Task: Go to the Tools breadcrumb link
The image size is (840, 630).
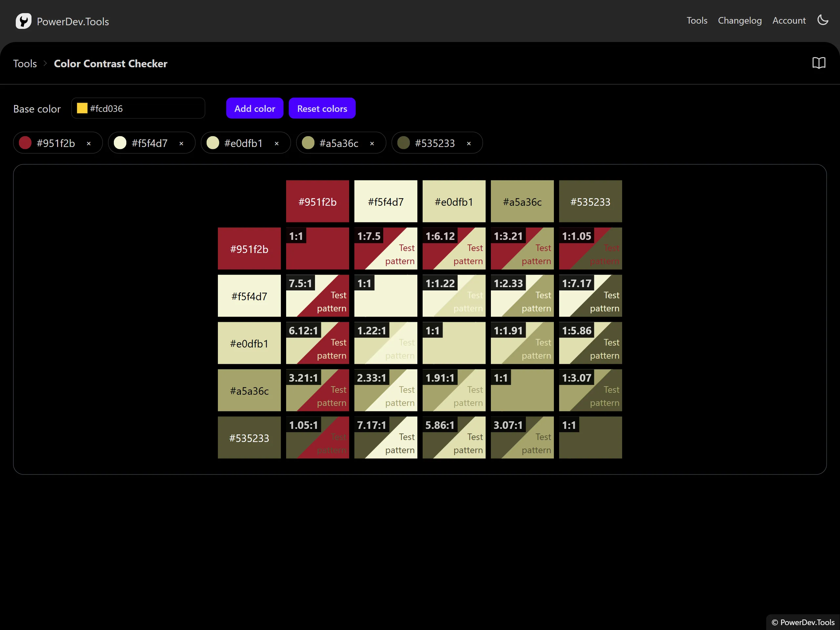Action: point(25,63)
